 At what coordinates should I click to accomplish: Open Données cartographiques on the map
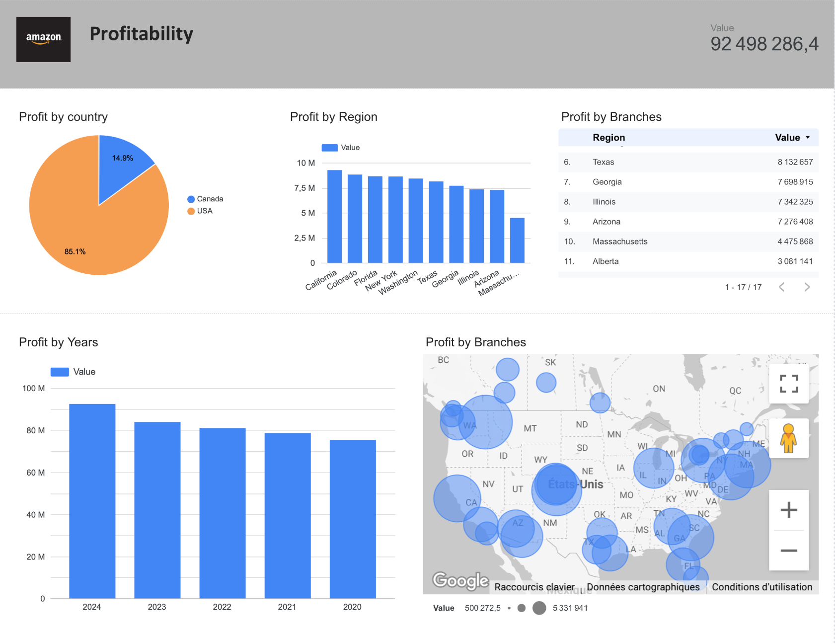643,587
